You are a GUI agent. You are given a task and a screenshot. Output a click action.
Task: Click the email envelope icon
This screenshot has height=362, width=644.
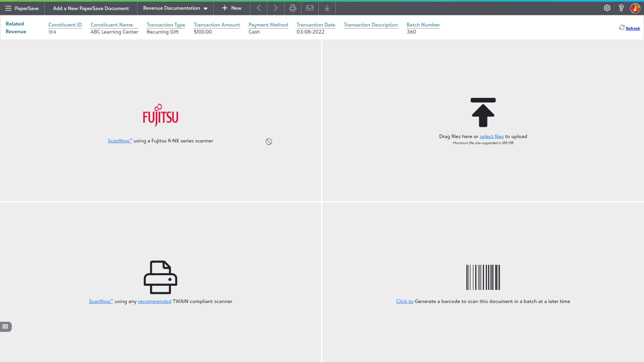[x=310, y=8]
